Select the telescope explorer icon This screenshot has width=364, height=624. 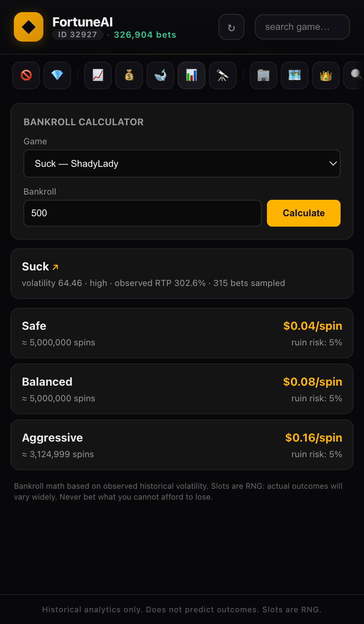click(x=222, y=75)
